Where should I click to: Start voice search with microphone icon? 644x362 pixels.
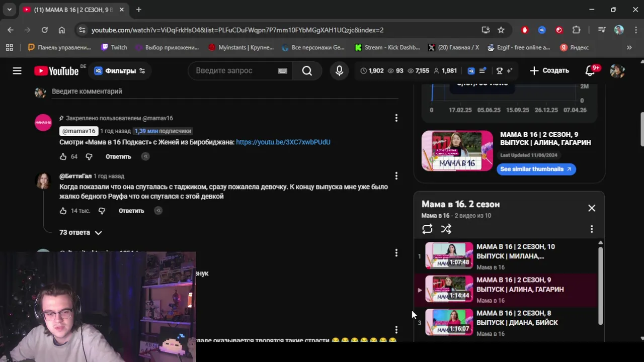(x=340, y=71)
